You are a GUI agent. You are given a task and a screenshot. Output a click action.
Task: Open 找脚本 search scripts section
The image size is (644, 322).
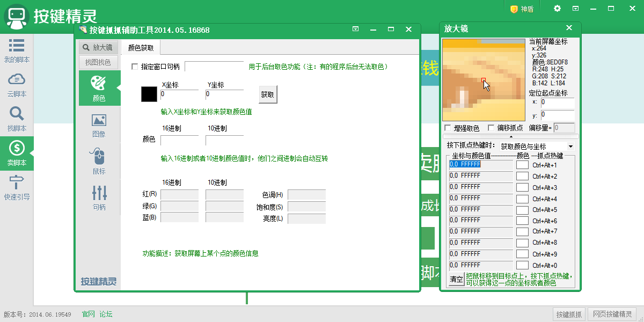click(x=17, y=119)
